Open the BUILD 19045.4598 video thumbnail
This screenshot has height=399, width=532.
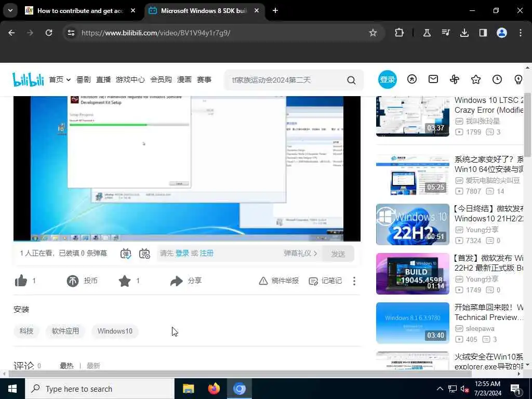[x=413, y=274]
